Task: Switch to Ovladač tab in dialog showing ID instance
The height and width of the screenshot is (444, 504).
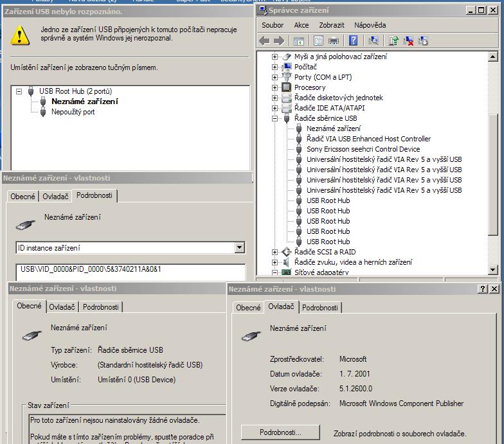Action: (55, 197)
